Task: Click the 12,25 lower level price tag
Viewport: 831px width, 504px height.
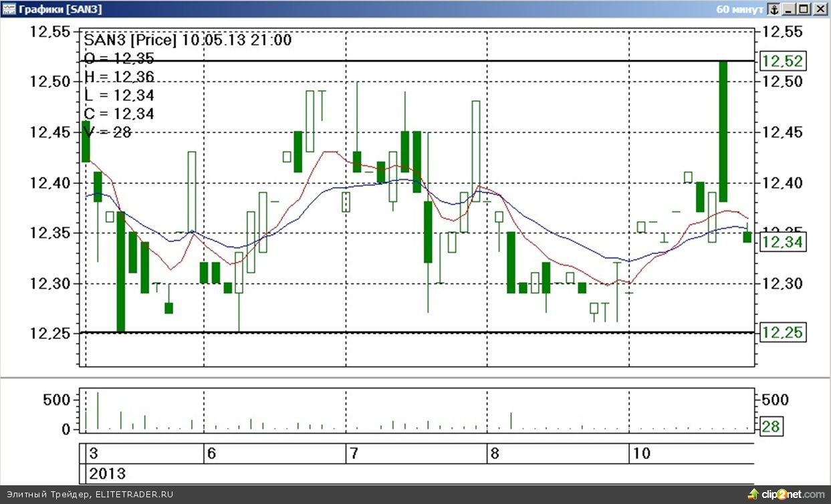Action: (784, 333)
